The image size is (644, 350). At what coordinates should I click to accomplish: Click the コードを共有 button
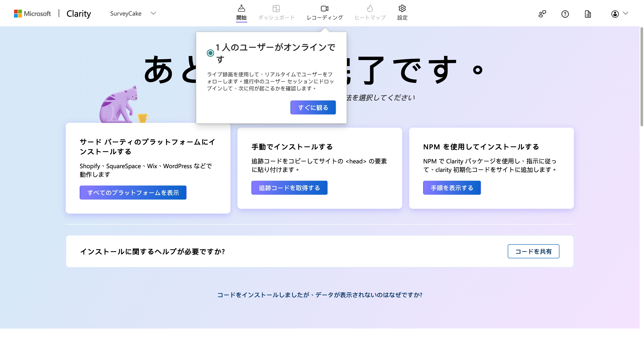pyautogui.click(x=533, y=251)
